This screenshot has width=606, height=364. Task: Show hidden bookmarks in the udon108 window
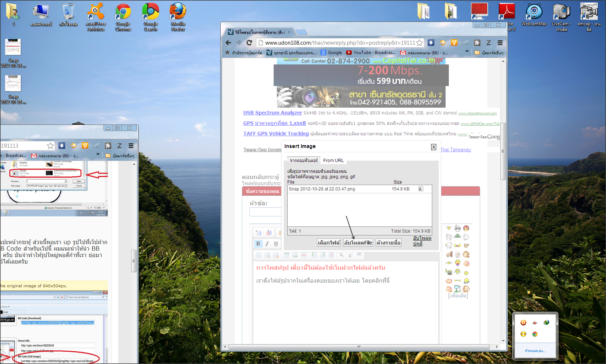[467, 51]
